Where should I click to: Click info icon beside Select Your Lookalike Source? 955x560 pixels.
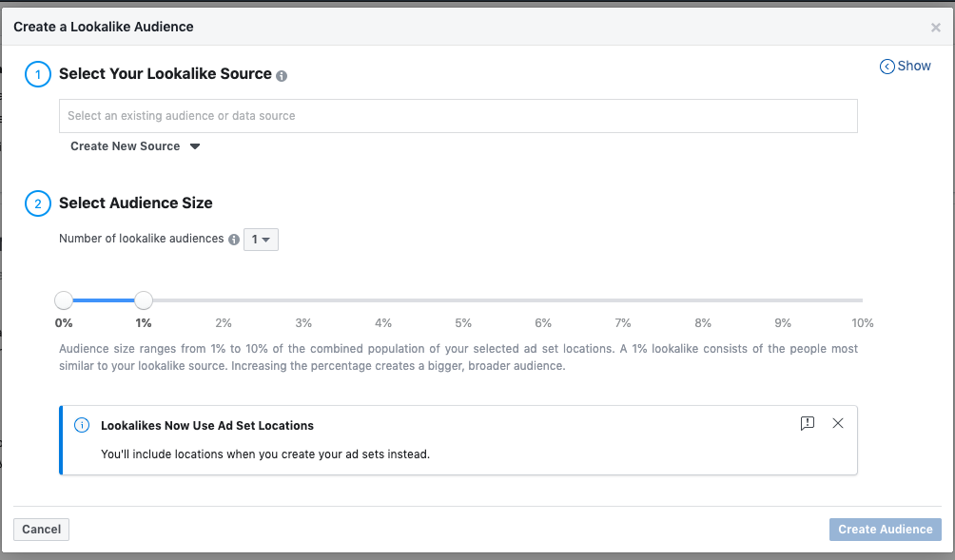(282, 75)
